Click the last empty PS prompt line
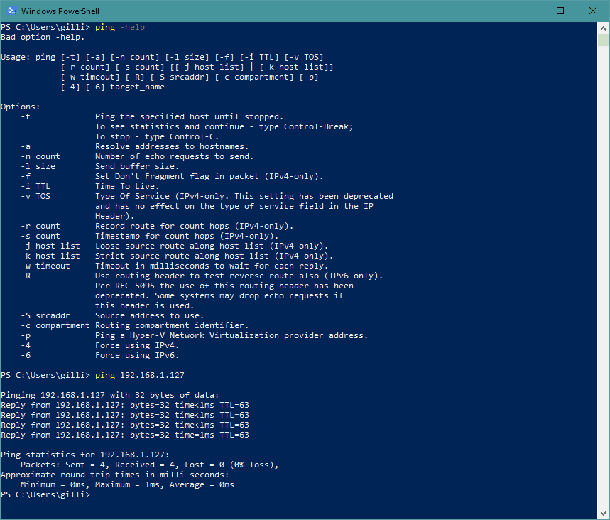This screenshot has height=520, width=610. click(45, 495)
